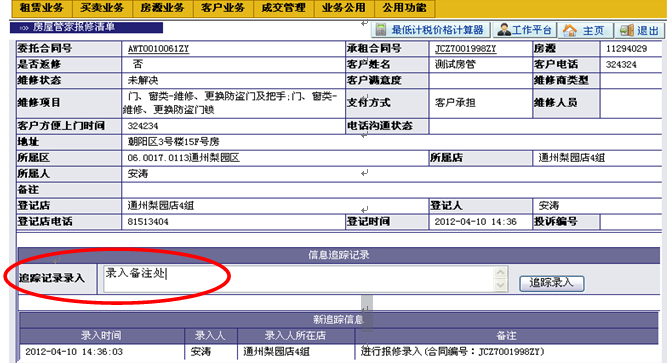Open the 成交管理 menu
The image size is (667, 363).
tap(283, 8)
